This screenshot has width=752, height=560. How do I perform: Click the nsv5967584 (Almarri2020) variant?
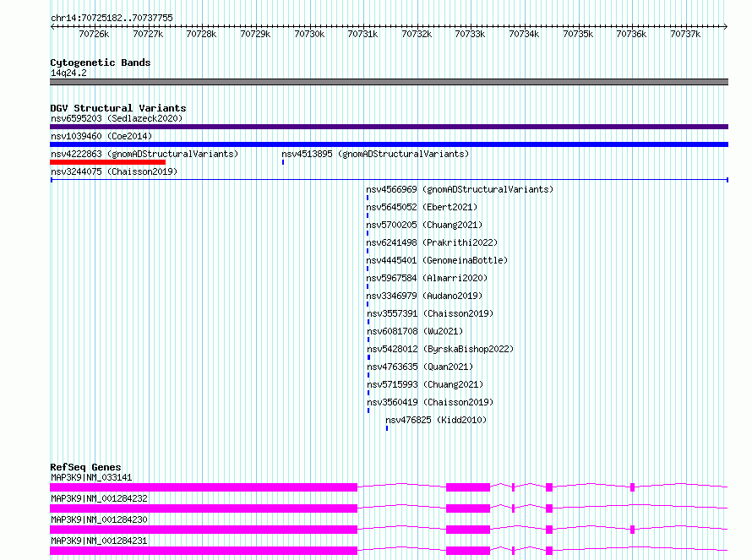coord(427,278)
